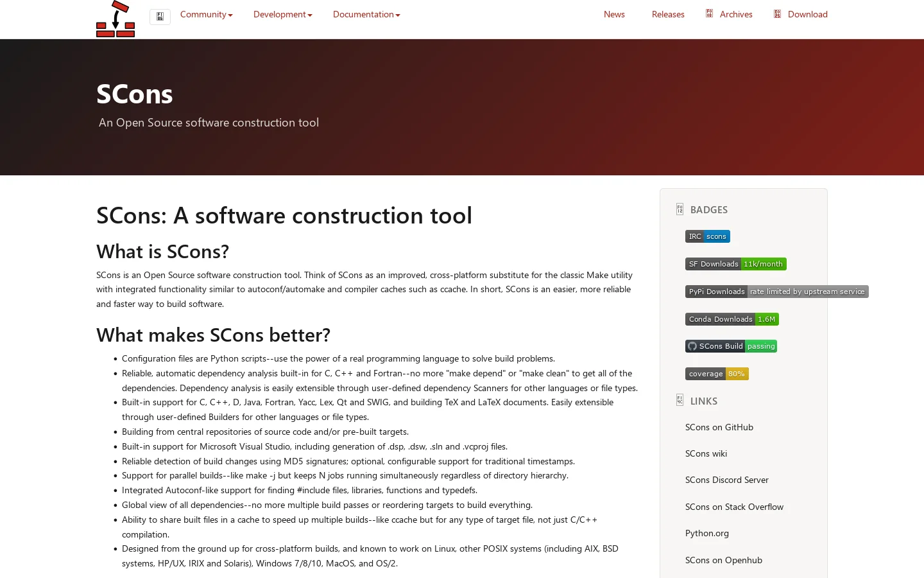Expand the Development dropdown menu
924x578 pixels.
coord(283,14)
